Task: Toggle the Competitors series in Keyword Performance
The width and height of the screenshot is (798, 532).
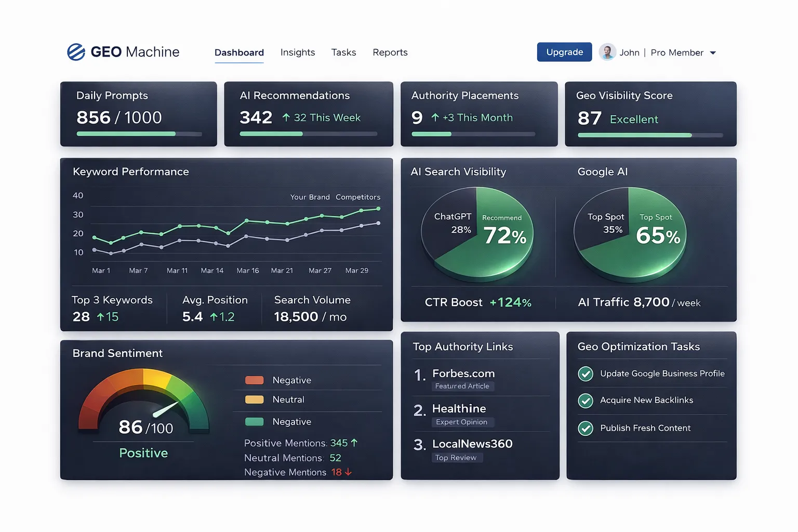Action: tap(357, 197)
